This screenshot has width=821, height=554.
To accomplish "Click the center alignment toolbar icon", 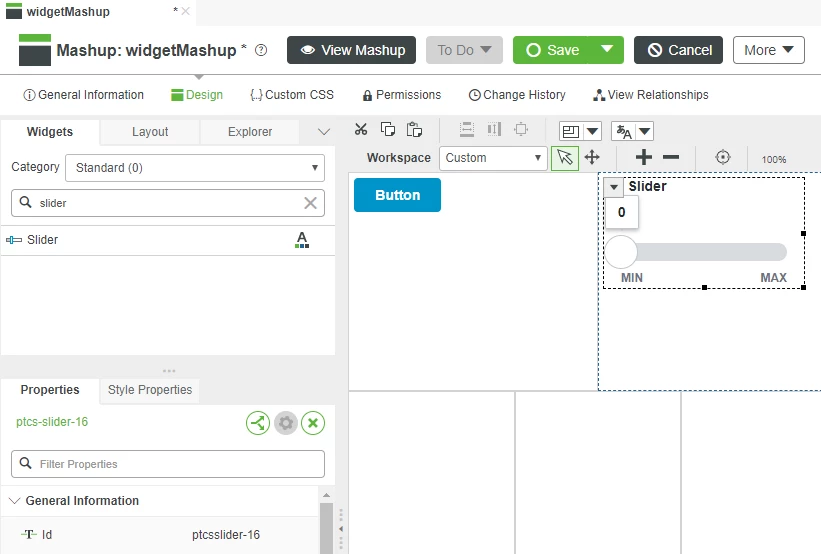I will 521,129.
